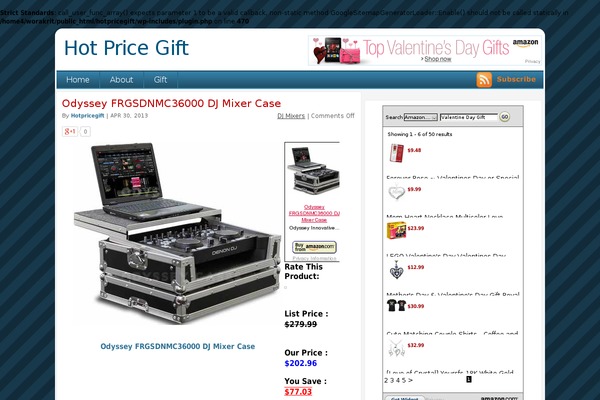The height and width of the screenshot is (400, 600).
Task: Click the Hotpricegift author link
Action: pyautogui.click(x=87, y=116)
